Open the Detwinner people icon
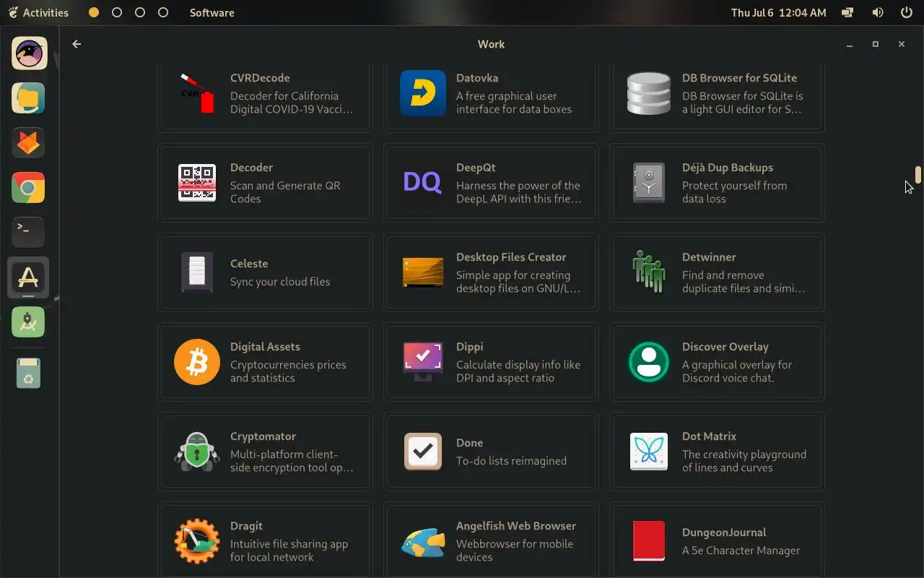Image resolution: width=924 pixels, height=578 pixels. pos(649,272)
